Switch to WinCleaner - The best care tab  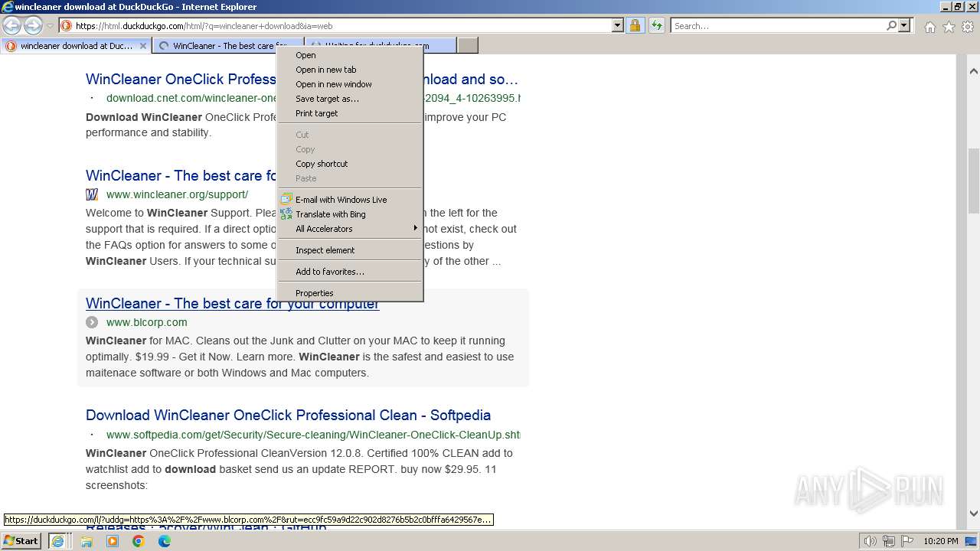[228, 46]
